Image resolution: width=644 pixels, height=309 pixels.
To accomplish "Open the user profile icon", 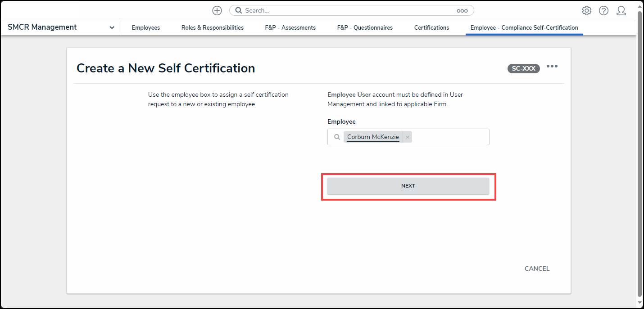I will click(621, 11).
